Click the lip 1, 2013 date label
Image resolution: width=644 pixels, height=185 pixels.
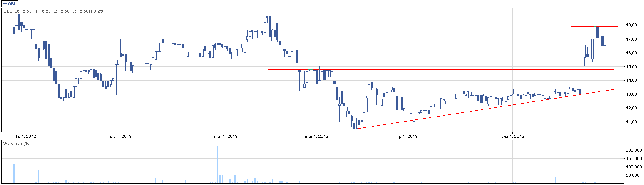[407, 136]
